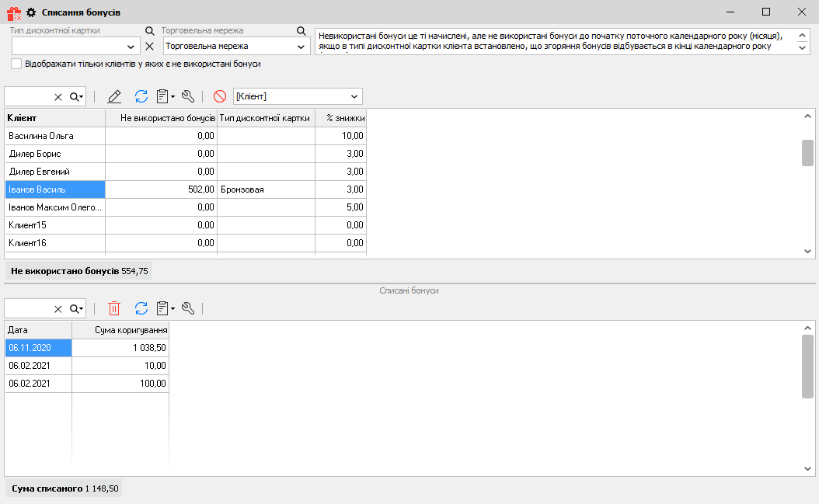This screenshot has height=504, width=819.
Task: Delete the selected written-off bonus record
Action: click(114, 308)
